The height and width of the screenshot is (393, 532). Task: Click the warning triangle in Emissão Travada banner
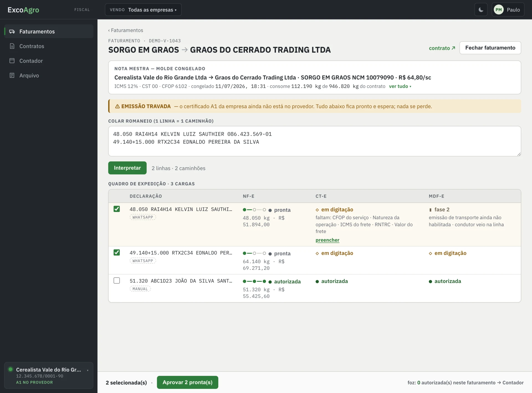point(117,107)
